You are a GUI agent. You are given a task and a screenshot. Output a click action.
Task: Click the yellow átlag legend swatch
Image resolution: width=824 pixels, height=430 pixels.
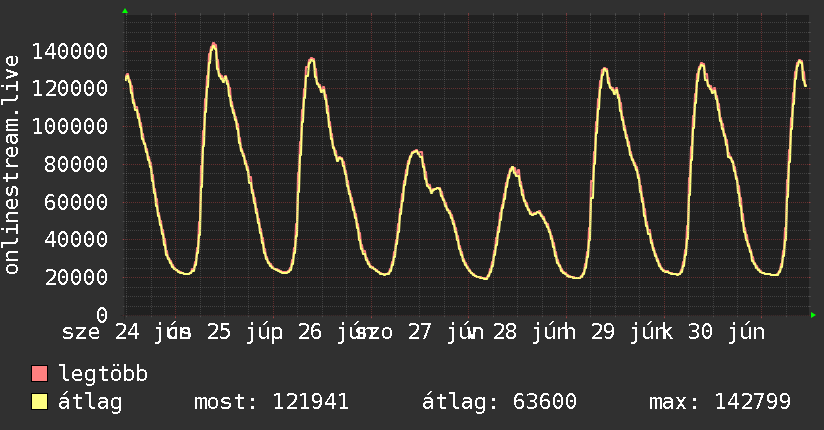39,401
